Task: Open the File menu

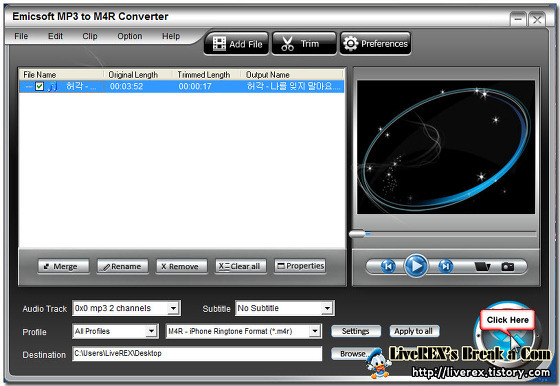Action: click(21, 36)
